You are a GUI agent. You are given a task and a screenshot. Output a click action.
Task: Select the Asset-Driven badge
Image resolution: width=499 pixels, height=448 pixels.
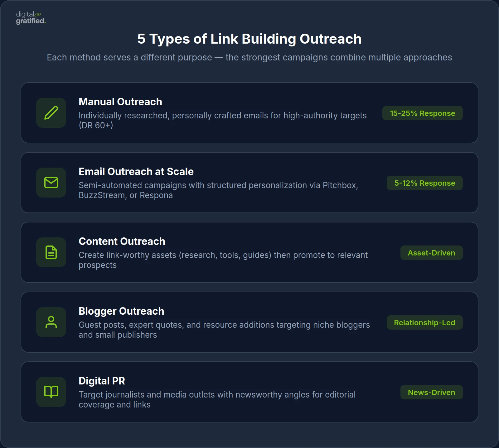(x=431, y=253)
